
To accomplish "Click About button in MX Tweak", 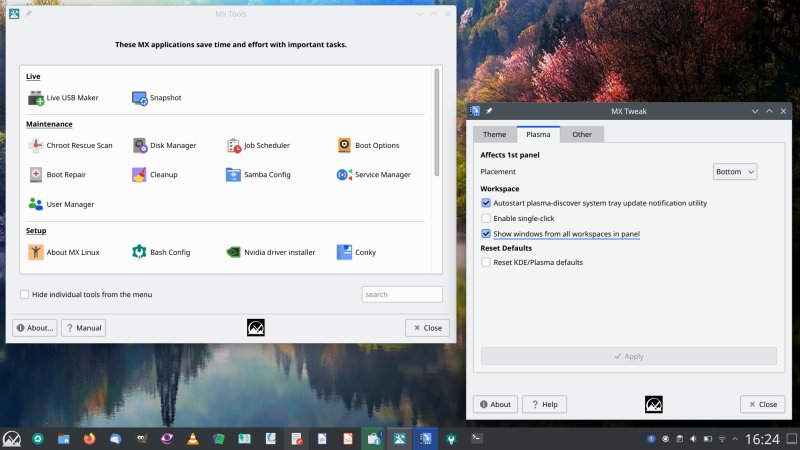I will [495, 404].
